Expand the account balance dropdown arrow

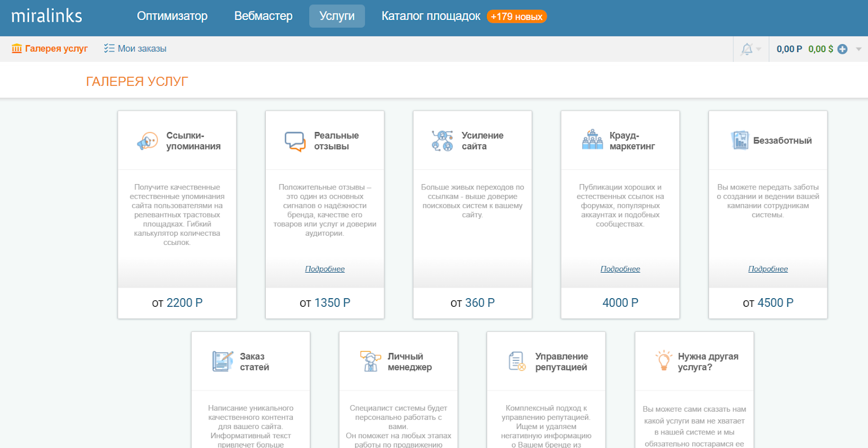coord(859,49)
